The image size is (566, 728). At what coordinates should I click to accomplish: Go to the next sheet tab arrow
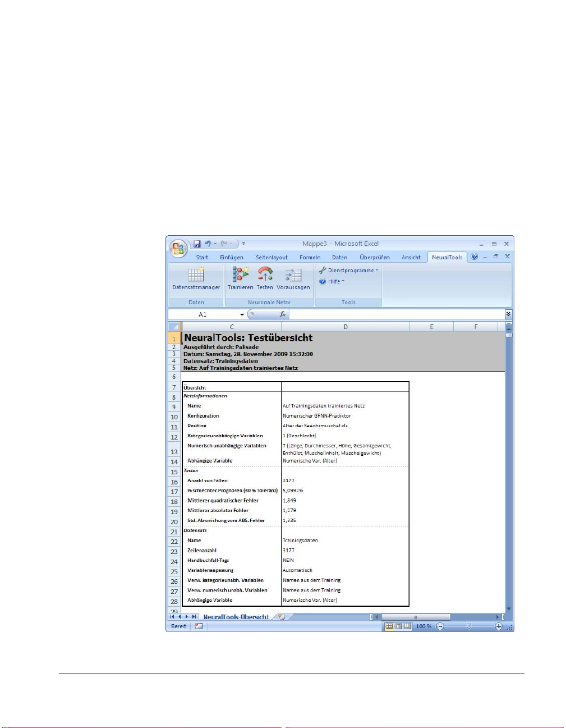pyautogui.click(x=187, y=617)
